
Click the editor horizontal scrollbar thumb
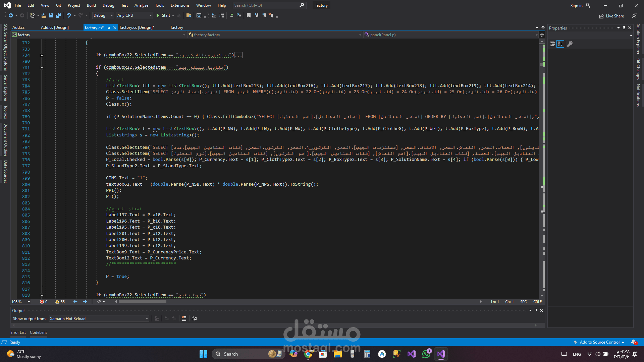(143, 302)
